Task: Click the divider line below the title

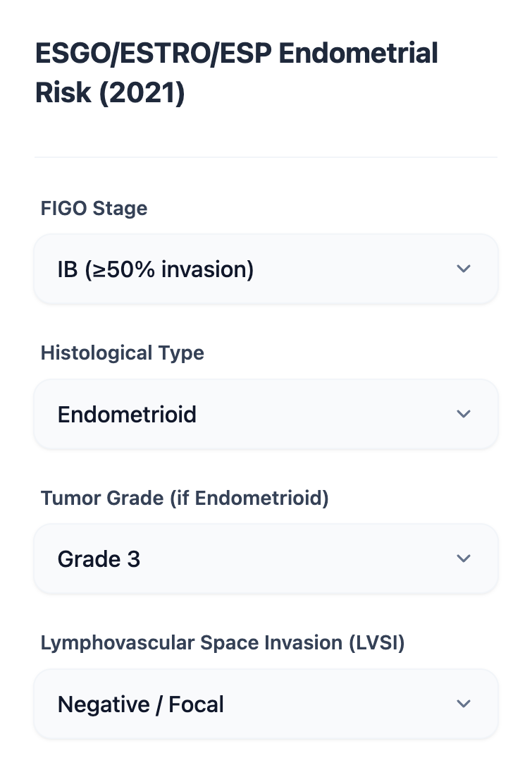Action: [x=266, y=157]
